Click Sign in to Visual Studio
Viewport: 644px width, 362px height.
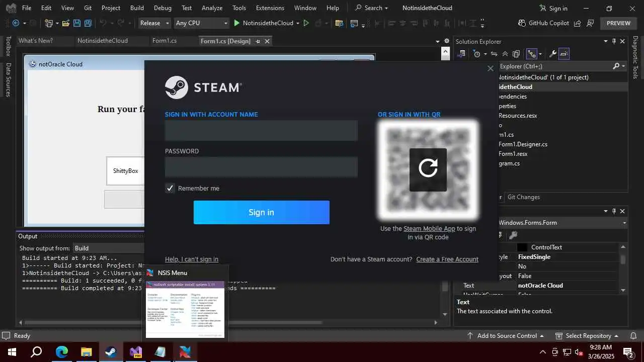click(x=553, y=8)
